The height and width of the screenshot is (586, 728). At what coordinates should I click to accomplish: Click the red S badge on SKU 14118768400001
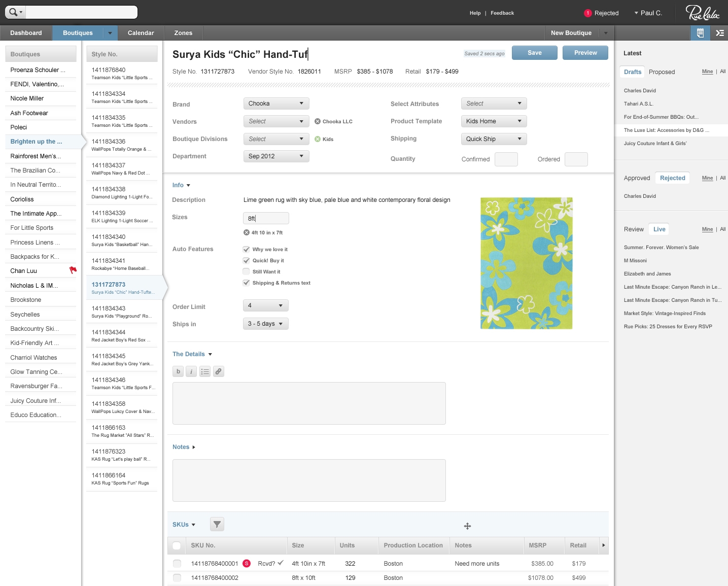click(247, 563)
